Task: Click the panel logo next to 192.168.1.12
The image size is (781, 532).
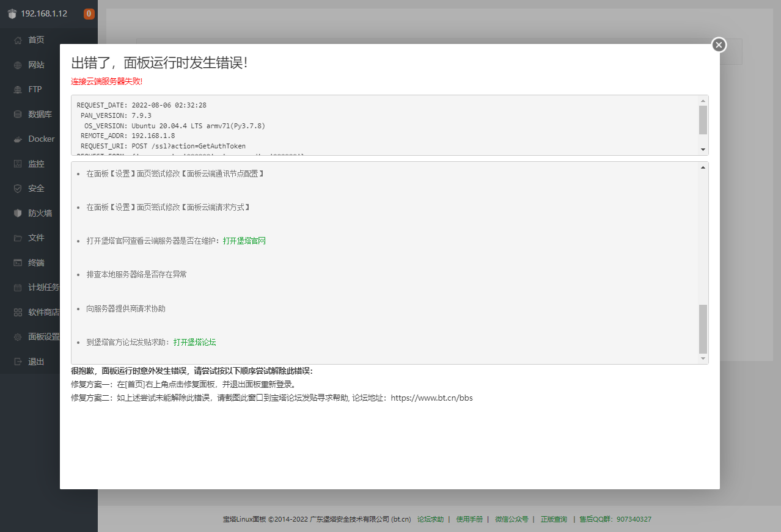Action: [x=12, y=13]
